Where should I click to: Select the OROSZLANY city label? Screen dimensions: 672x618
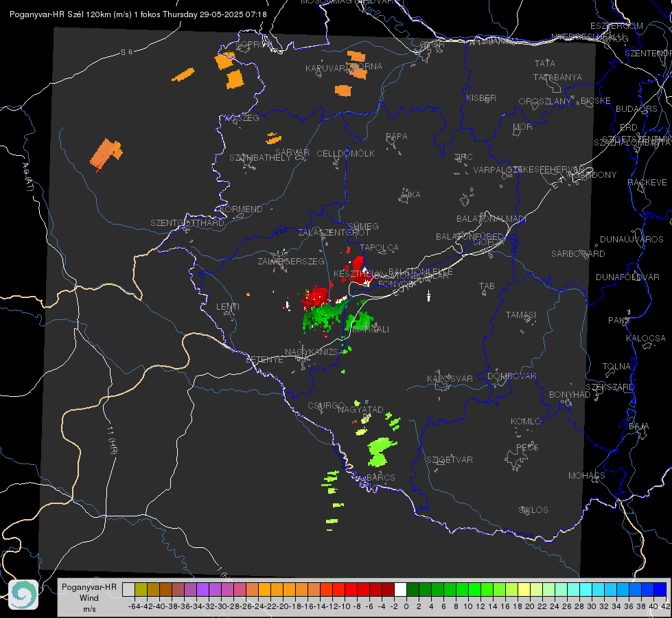545,101
